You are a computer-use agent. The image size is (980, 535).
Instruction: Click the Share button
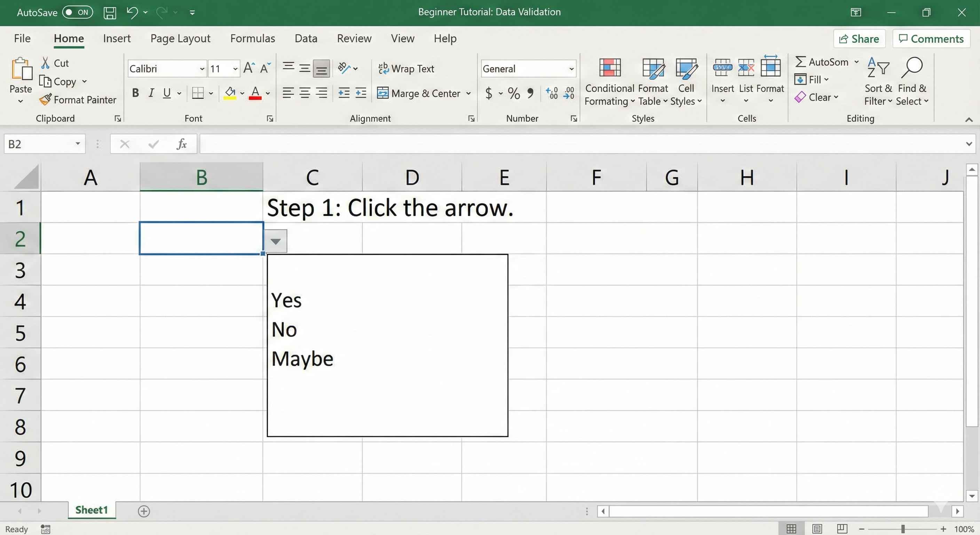(859, 38)
